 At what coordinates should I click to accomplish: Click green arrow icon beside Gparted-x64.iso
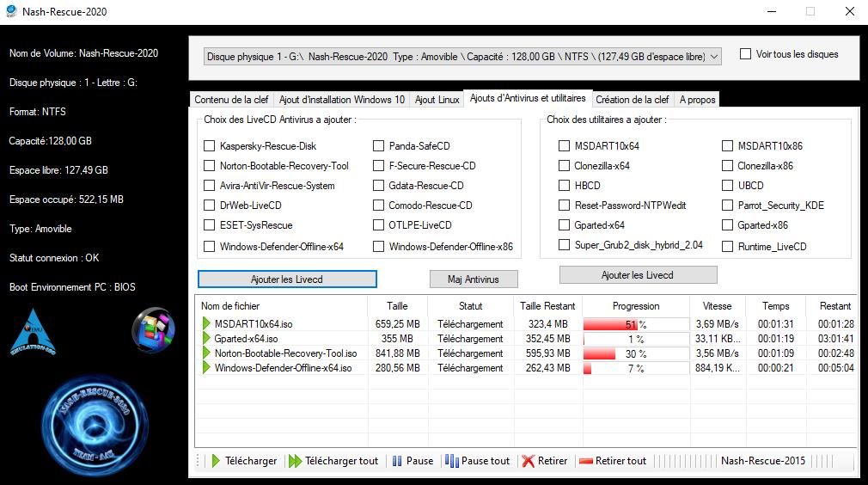pyautogui.click(x=206, y=338)
